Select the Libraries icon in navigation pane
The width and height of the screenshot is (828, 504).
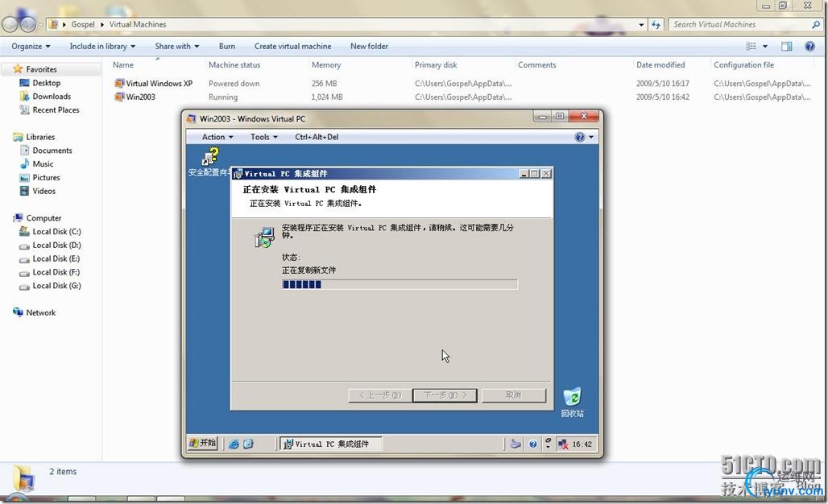[x=18, y=137]
